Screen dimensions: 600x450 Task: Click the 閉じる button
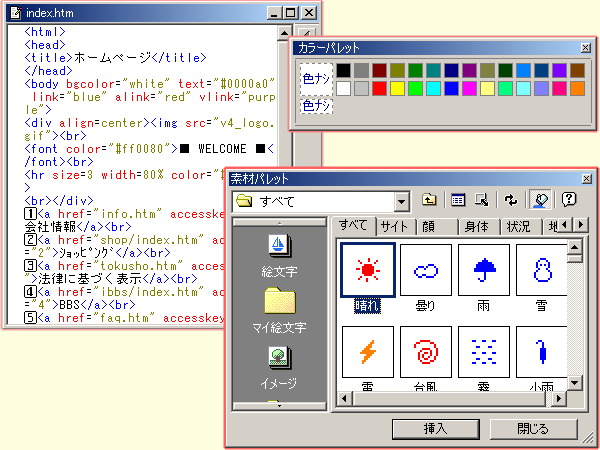(534, 428)
